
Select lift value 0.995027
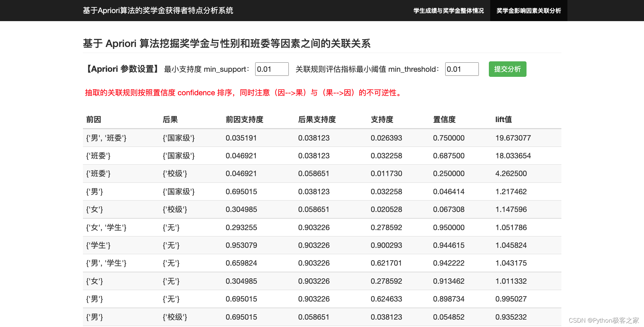pyautogui.click(x=511, y=299)
